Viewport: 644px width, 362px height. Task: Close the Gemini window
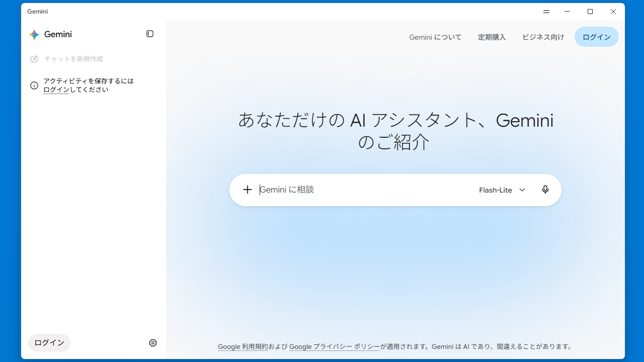click(x=613, y=12)
